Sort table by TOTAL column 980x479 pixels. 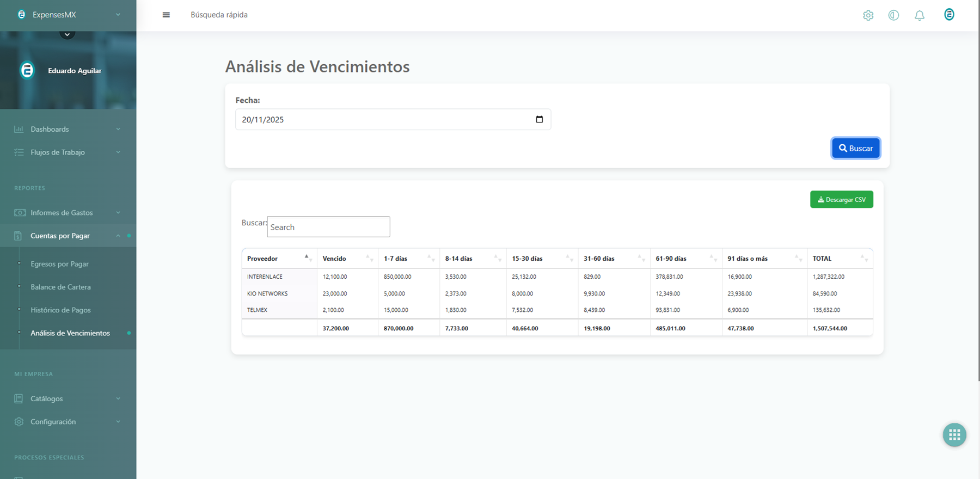(x=840, y=259)
